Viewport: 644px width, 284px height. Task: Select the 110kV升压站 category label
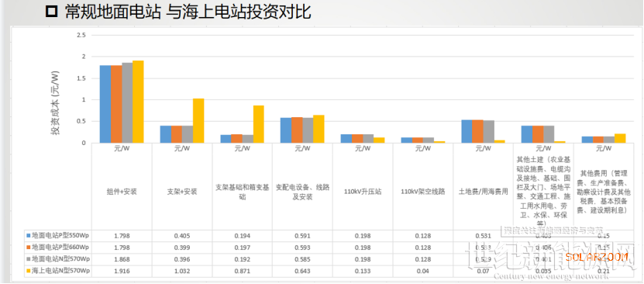[363, 192]
